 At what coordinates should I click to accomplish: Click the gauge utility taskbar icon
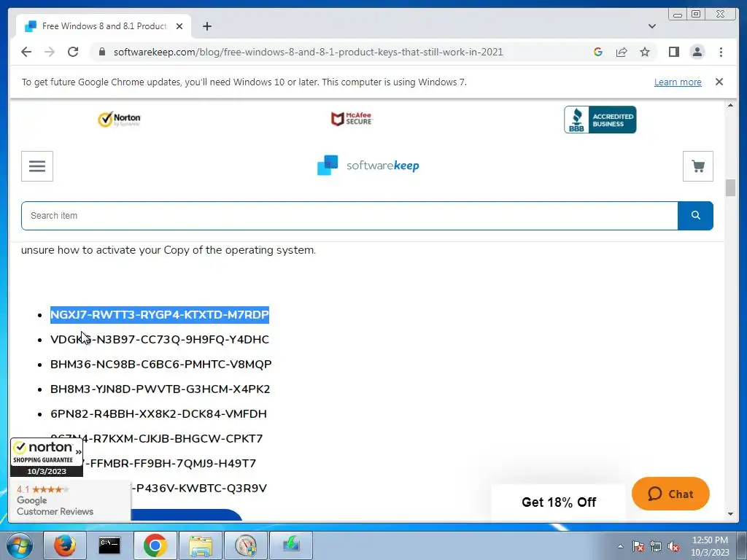tap(246, 545)
